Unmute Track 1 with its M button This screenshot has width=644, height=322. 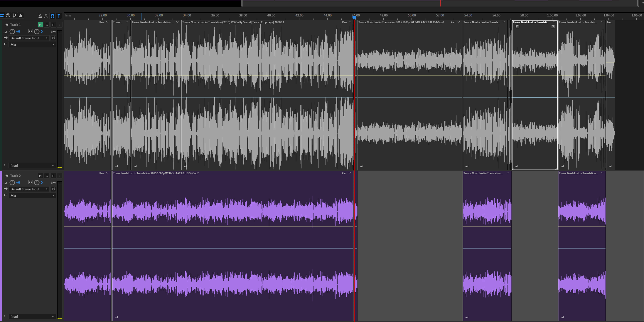coord(40,25)
